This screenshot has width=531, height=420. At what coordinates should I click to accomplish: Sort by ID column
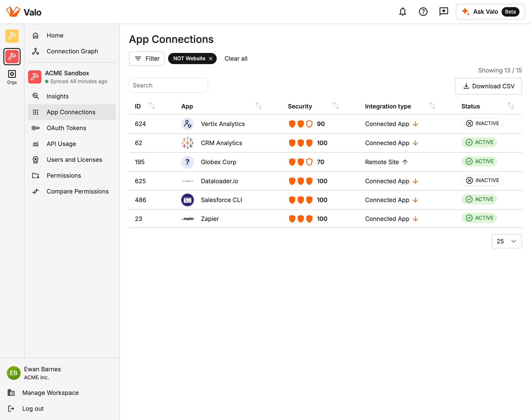(x=152, y=106)
